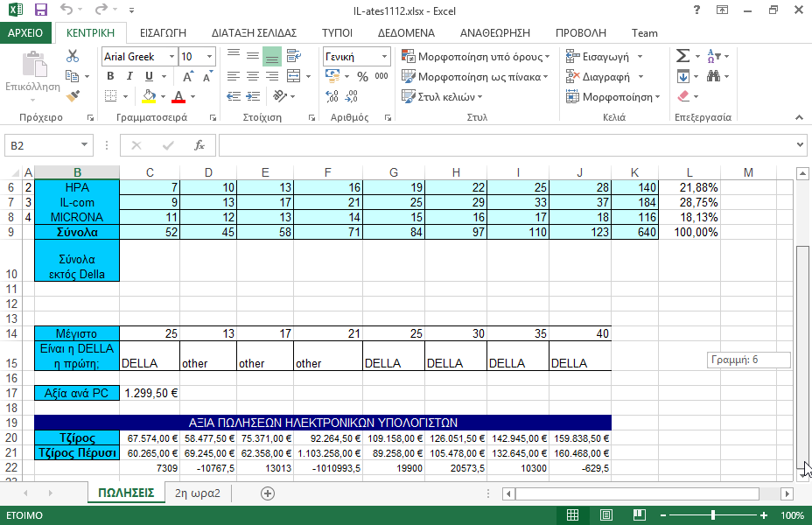Collapse the ribbon with the arrow
812x525 pixels.
[x=799, y=117]
